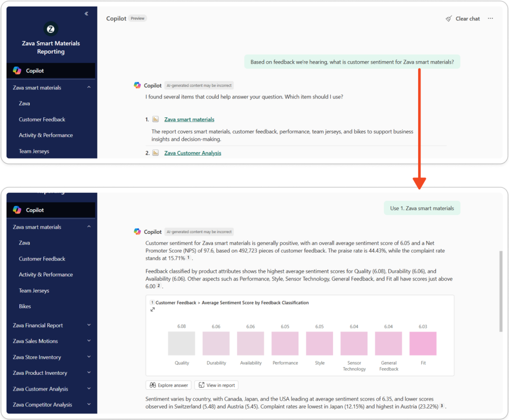Screen dimensions: 509x420
Task: Expand the Zava Store Inventory section
Action: point(89,357)
